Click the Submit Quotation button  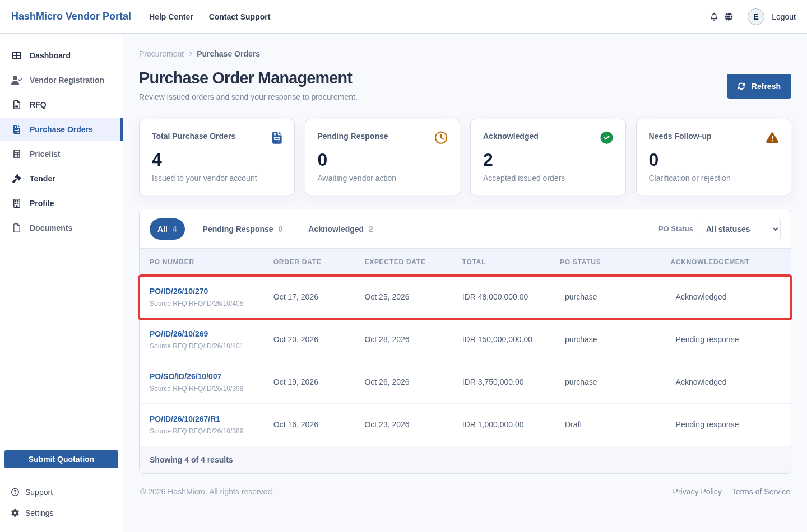[x=61, y=459]
